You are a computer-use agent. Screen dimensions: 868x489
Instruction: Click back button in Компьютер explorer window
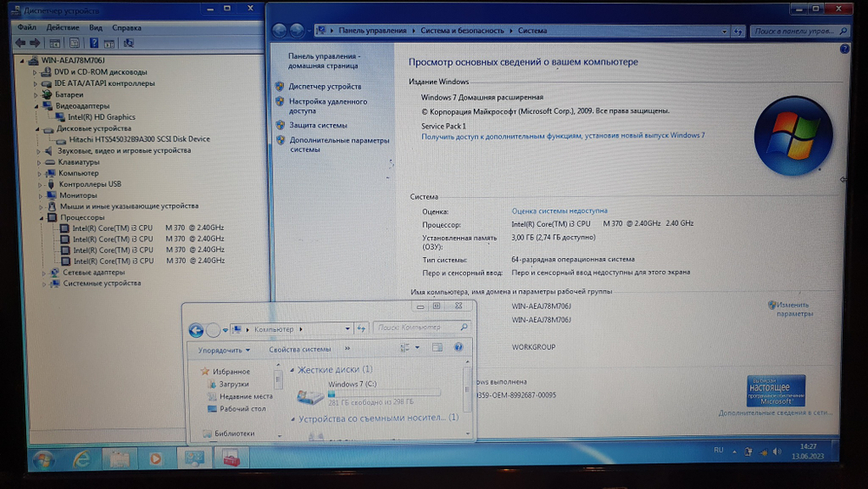pyautogui.click(x=196, y=330)
